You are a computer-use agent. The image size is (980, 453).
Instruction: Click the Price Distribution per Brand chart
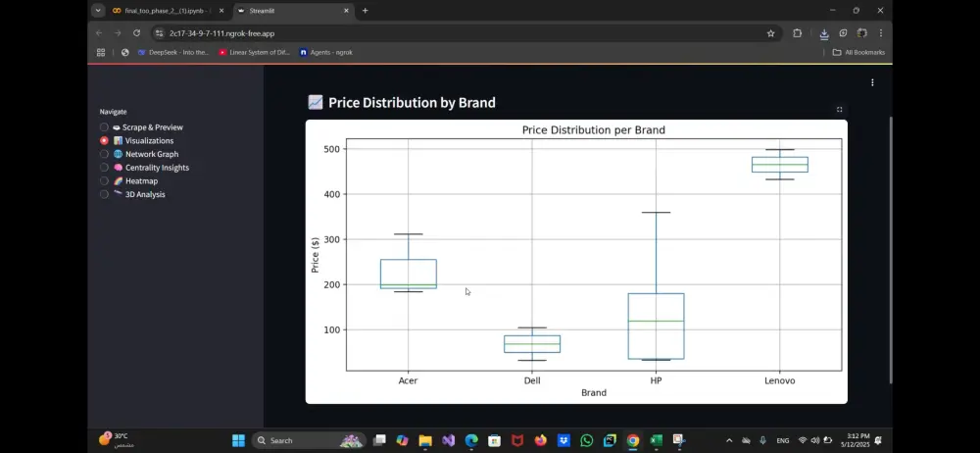(x=576, y=262)
